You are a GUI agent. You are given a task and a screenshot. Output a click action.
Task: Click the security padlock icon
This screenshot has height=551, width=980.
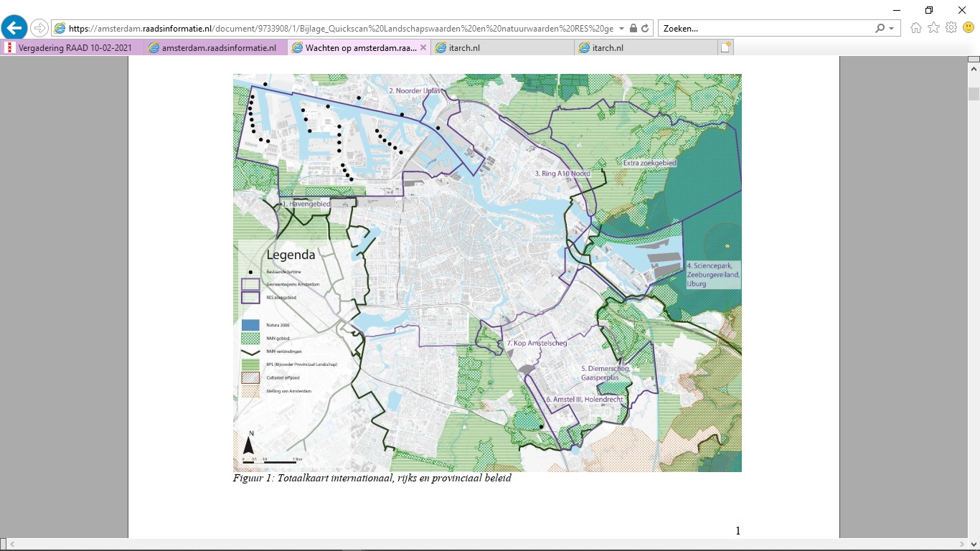(633, 29)
